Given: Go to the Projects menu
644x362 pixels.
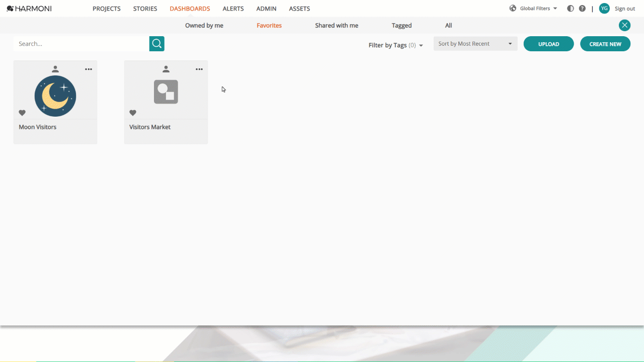Looking at the screenshot, I should pyautogui.click(x=107, y=9).
